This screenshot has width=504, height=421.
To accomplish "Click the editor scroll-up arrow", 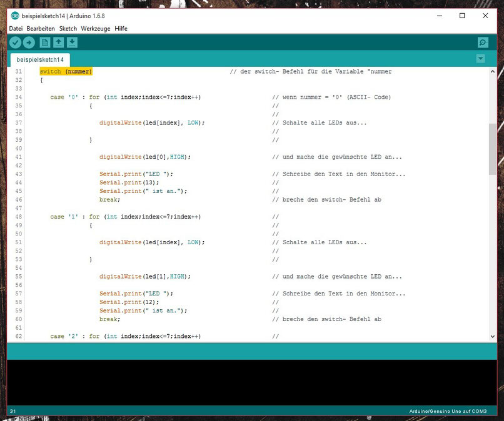I will coord(493,72).
